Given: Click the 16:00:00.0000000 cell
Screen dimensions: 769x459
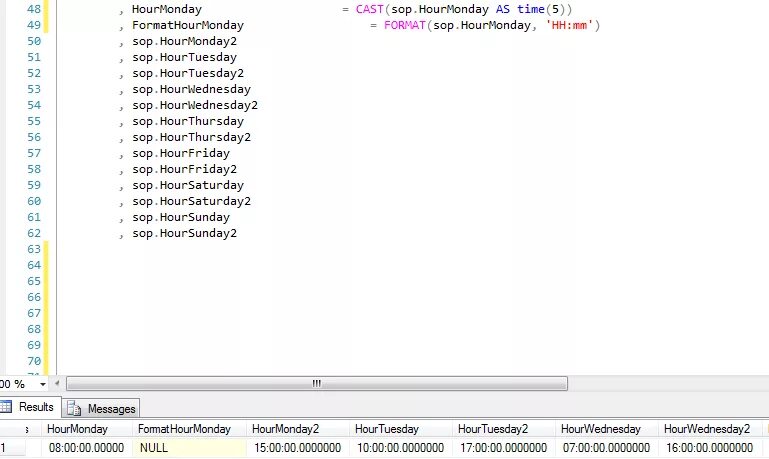Looking at the screenshot, I should (x=710, y=448).
